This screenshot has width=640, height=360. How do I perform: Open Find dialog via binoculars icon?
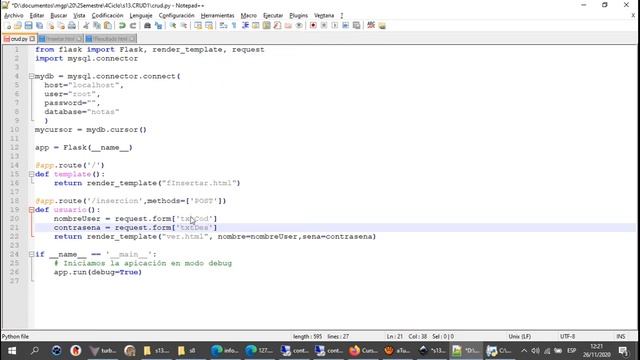pos(148,26)
